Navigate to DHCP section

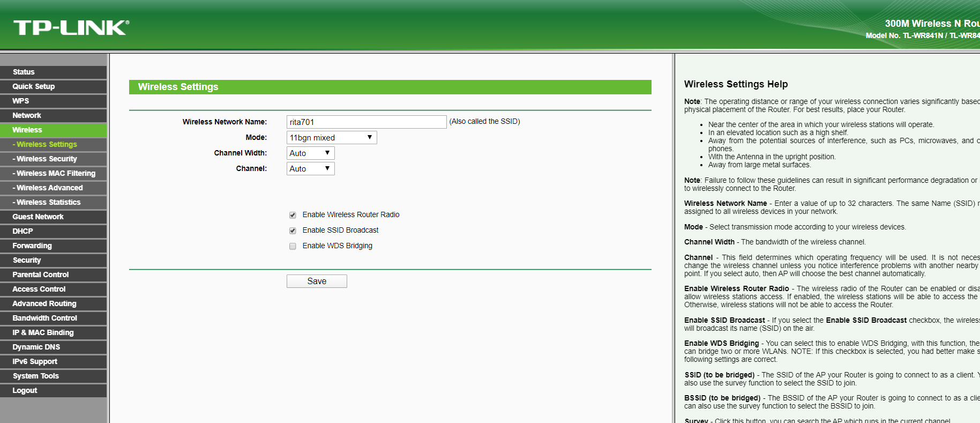point(54,231)
